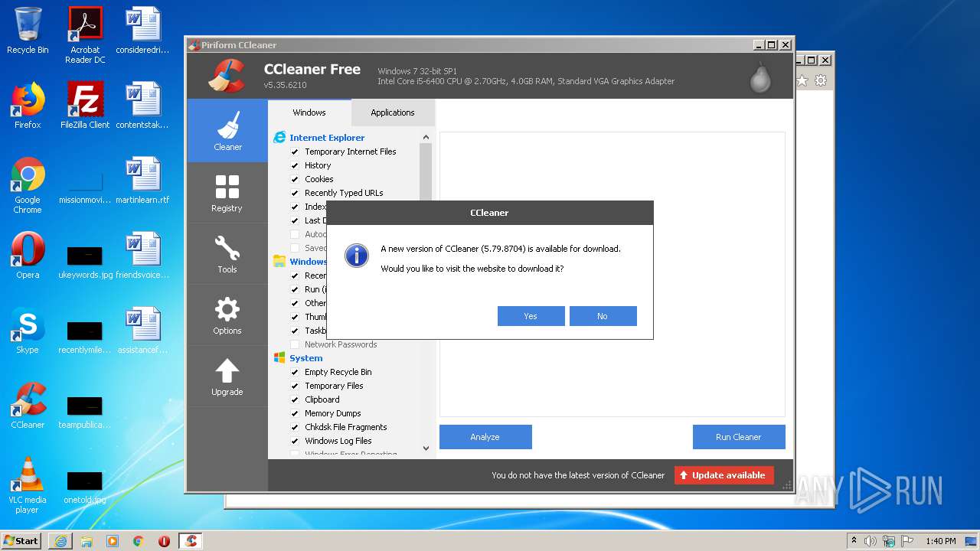Select the System category heading
This screenshot has height=551, width=980.
(x=306, y=358)
